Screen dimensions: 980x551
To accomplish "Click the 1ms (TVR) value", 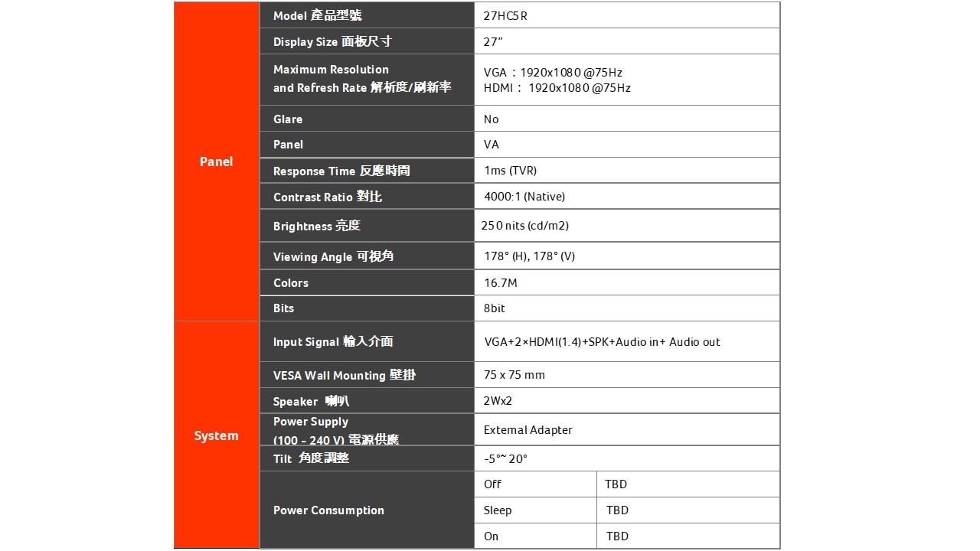I will [511, 171].
